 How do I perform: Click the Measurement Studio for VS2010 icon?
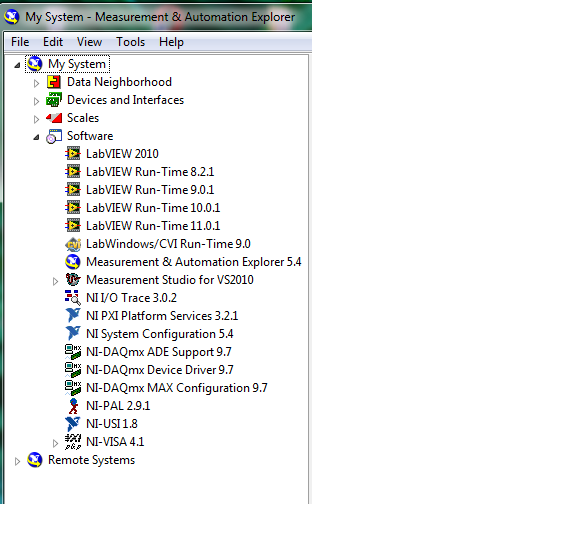coord(73,280)
